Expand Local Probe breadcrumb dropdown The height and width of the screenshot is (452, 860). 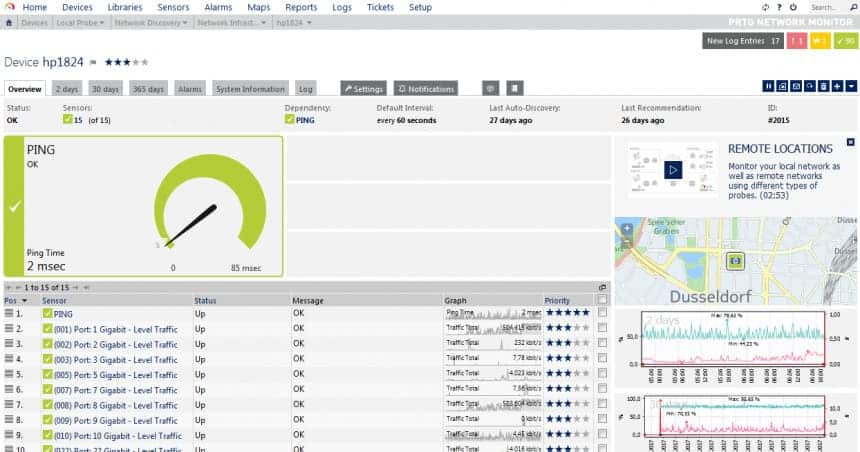(102, 23)
